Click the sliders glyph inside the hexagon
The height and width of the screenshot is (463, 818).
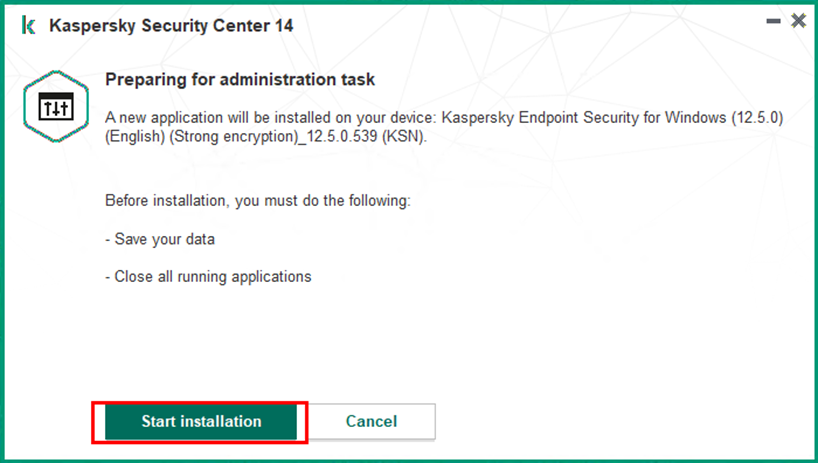(56, 107)
